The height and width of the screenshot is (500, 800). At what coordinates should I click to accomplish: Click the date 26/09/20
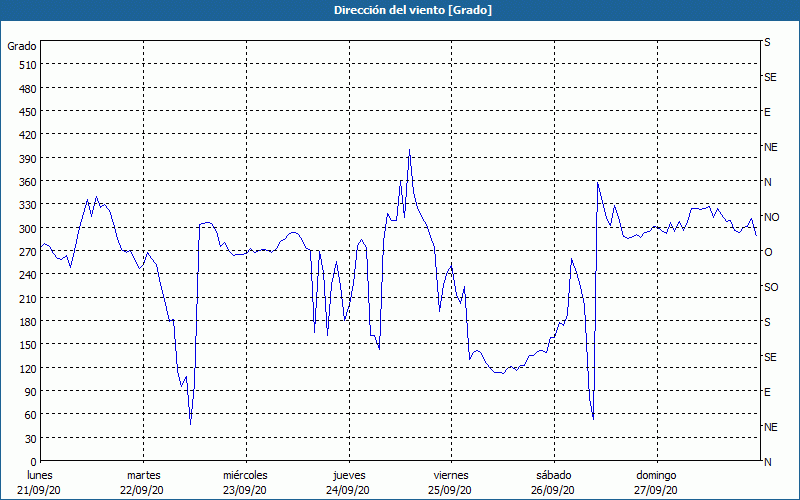pos(553,490)
